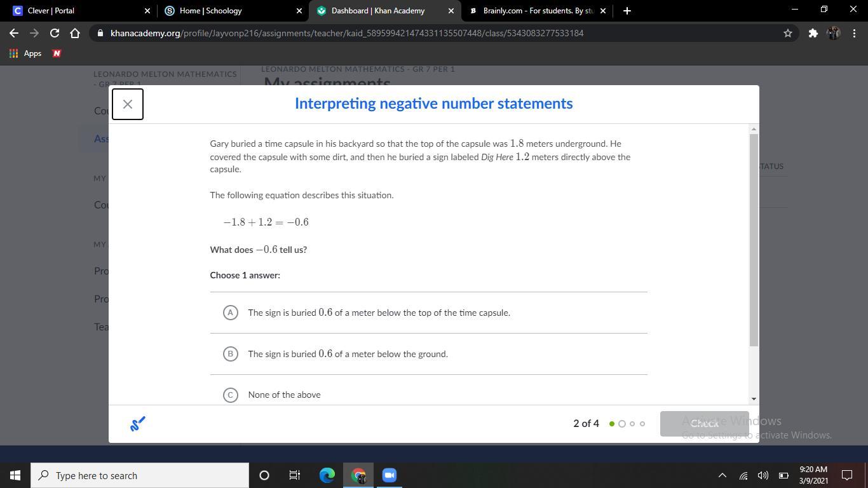This screenshot has height=488, width=868.
Task: Open the Windows Start menu
Action: tap(15, 475)
